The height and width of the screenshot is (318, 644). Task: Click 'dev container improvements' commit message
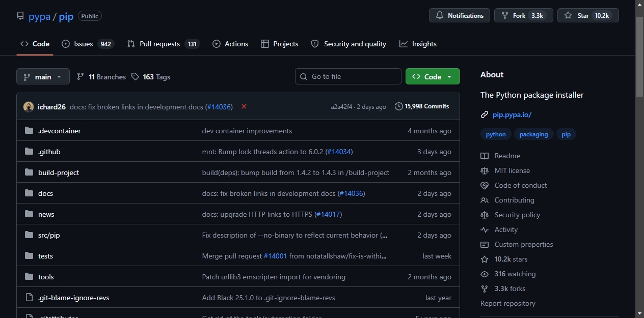click(247, 131)
